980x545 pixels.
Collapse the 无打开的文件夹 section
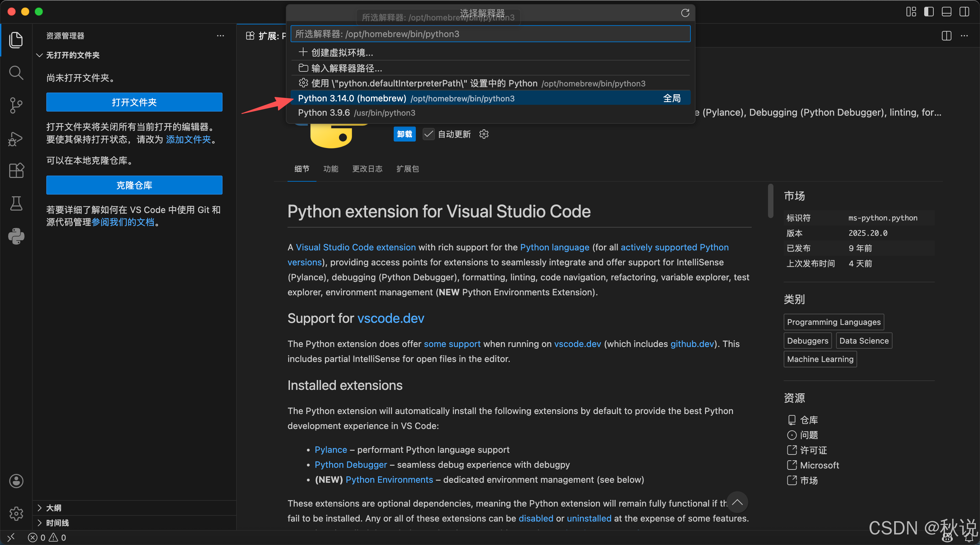pyautogui.click(x=39, y=55)
